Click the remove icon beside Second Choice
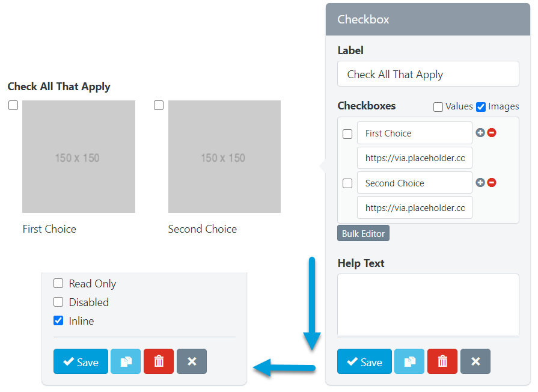 click(492, 183)
